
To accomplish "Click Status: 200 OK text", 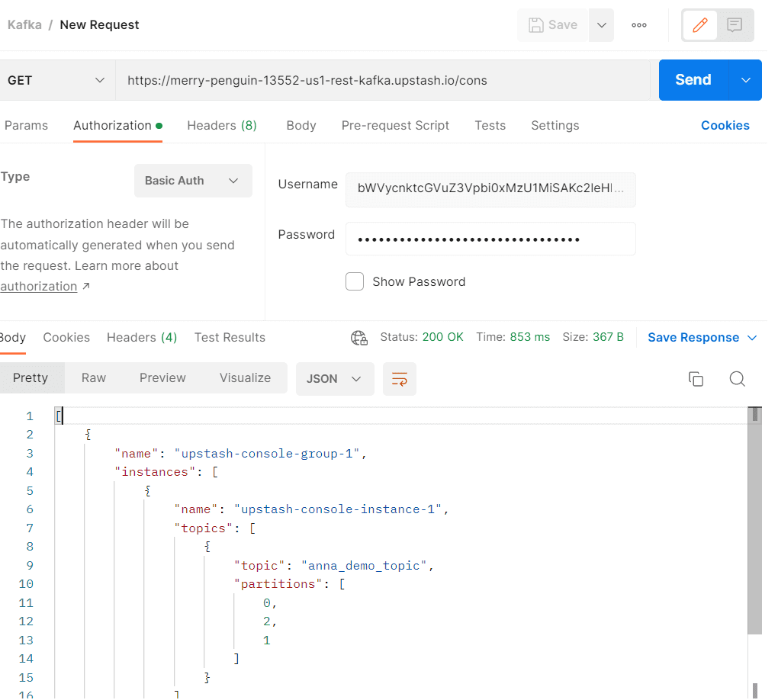I will point(421,337).
